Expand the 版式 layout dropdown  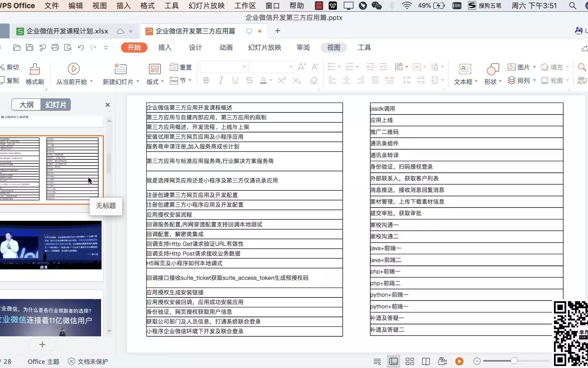(162, 81)
